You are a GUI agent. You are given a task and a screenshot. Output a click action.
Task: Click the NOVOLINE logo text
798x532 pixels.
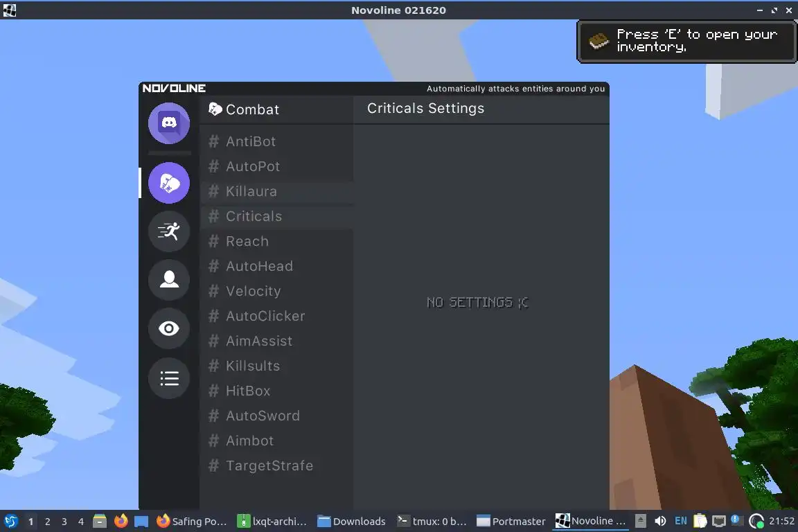pos(174,88)
